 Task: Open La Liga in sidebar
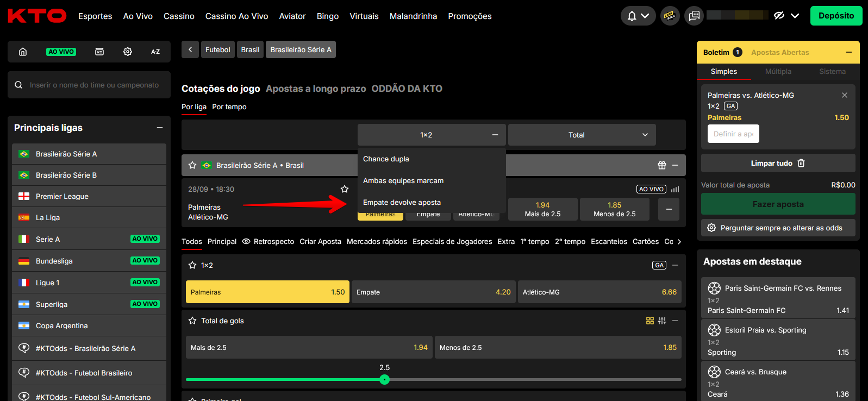click(x=89, y=217)
